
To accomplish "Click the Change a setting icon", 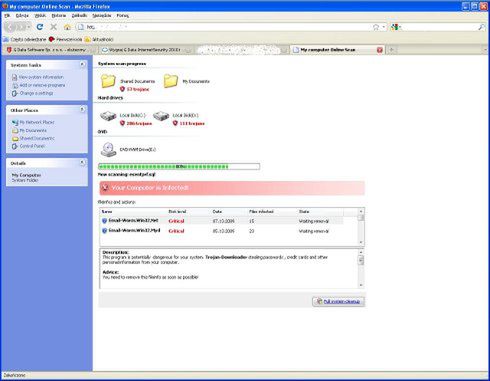I will click(15, 94).
